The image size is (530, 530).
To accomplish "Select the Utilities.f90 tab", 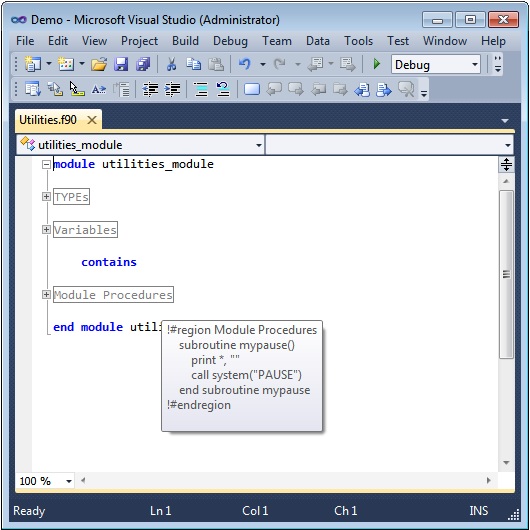I will (x=48, y=120).
